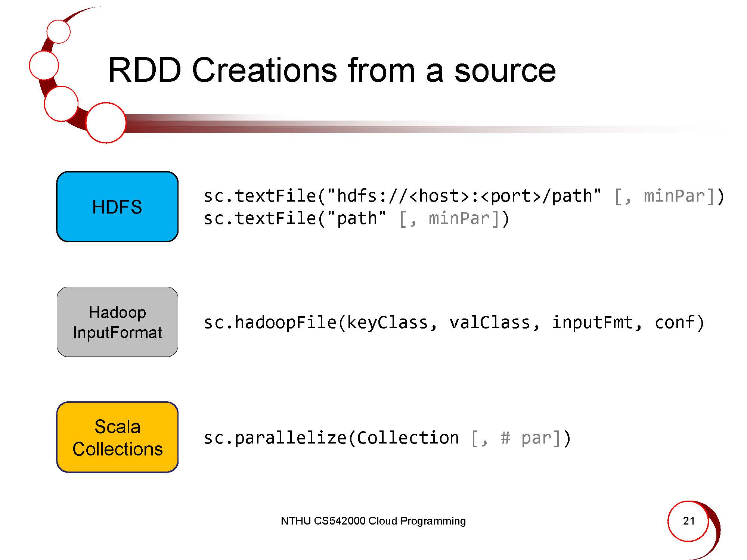Click the footer 'NTHU CS542000 Cloud Programming'

373,521
